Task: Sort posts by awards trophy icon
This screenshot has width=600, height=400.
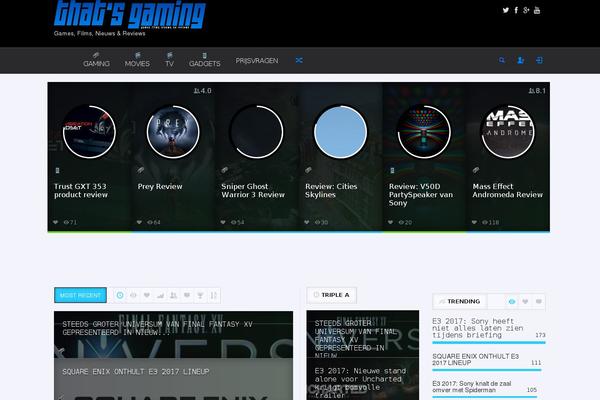Action: pos(200,295)
